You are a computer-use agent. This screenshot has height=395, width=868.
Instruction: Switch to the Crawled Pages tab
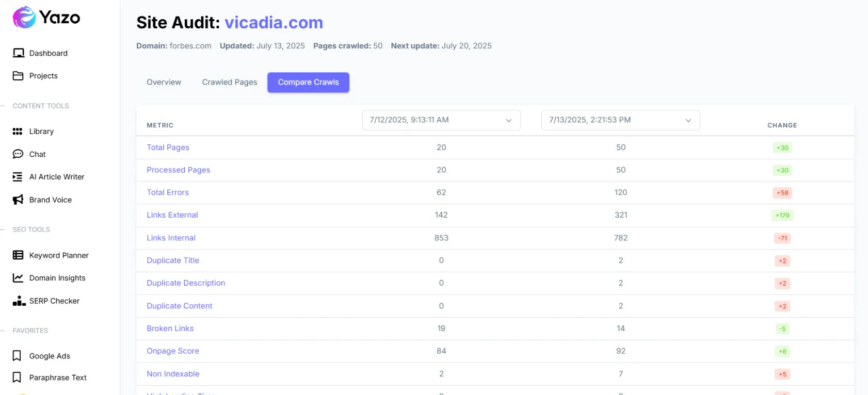pyautogui.click(x=230, y=83)
